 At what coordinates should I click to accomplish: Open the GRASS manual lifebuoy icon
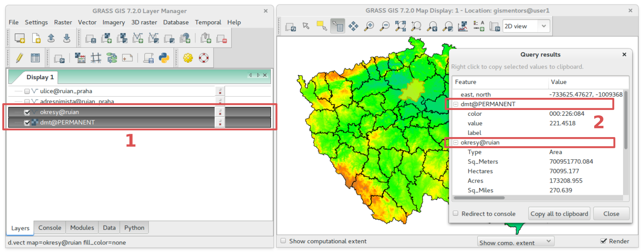(x=204, y=58)
